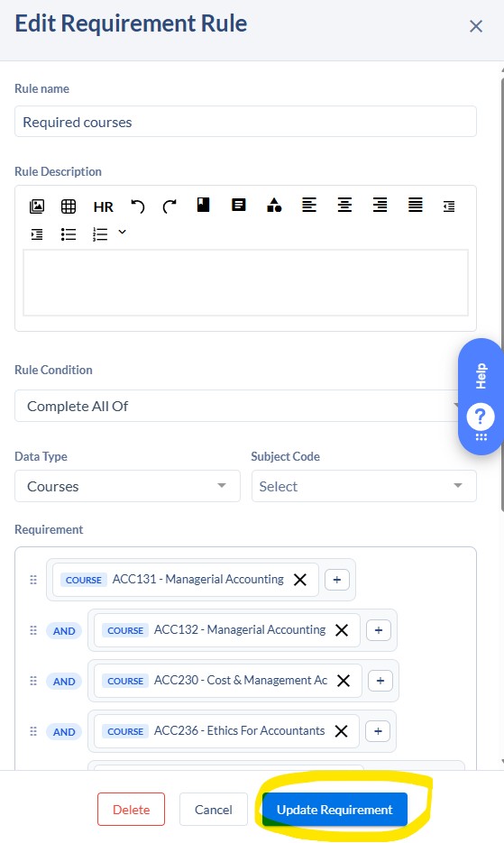Click into the Rule name field
The image size is (504, 843).
point(245,122)
